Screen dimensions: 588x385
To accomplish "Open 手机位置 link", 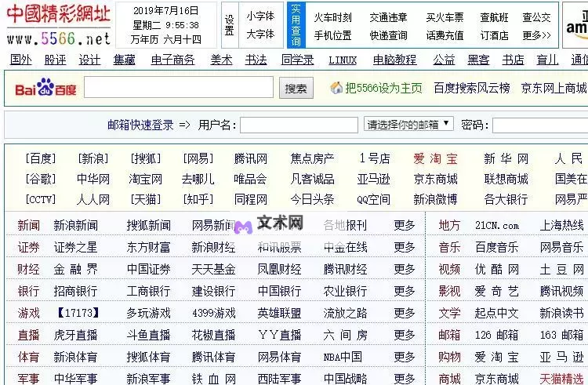I will [x=332, y=35].
